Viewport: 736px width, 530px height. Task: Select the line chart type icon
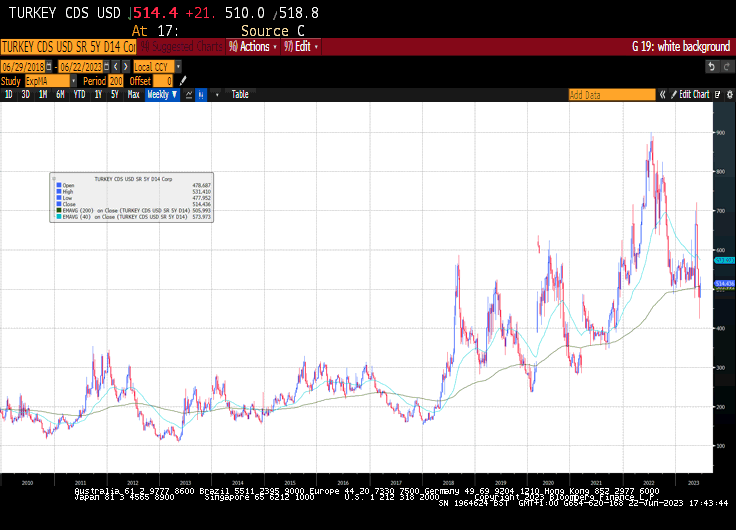(x=187, y=94)
